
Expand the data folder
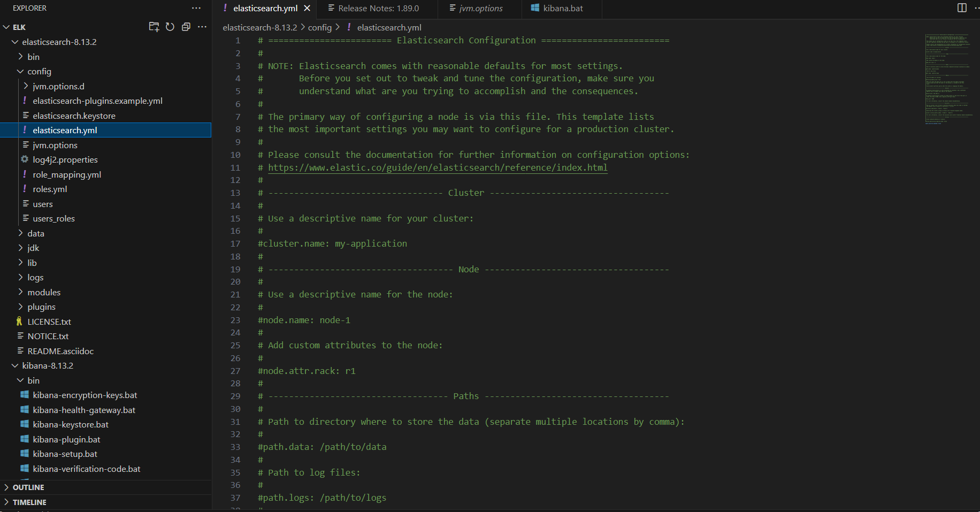pos(20,233)
